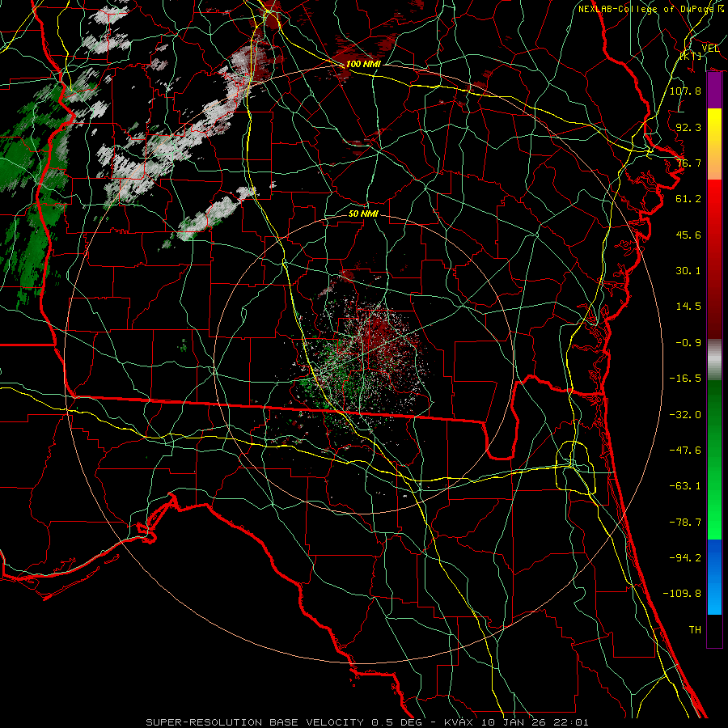Click the 14.5 velocity scale value
Screen dimensions: 728x728
[x=688, y=307]
